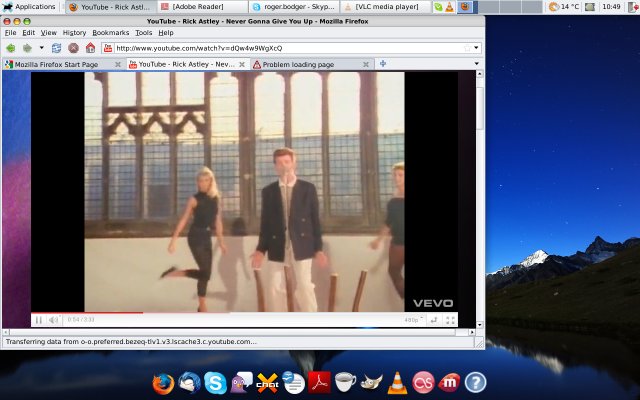Switch to VLC media player taskbar window
The image size is (640, 400).
tap(386, 7)
